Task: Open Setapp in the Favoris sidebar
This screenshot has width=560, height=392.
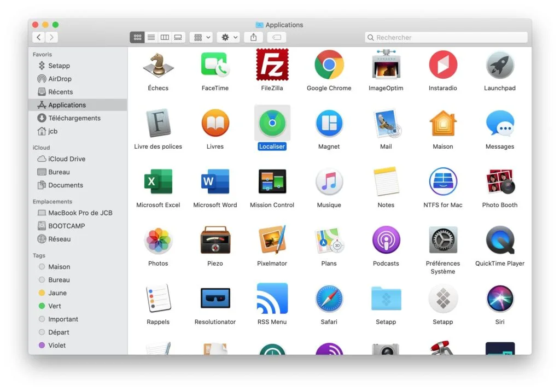Action: [78, 66]
